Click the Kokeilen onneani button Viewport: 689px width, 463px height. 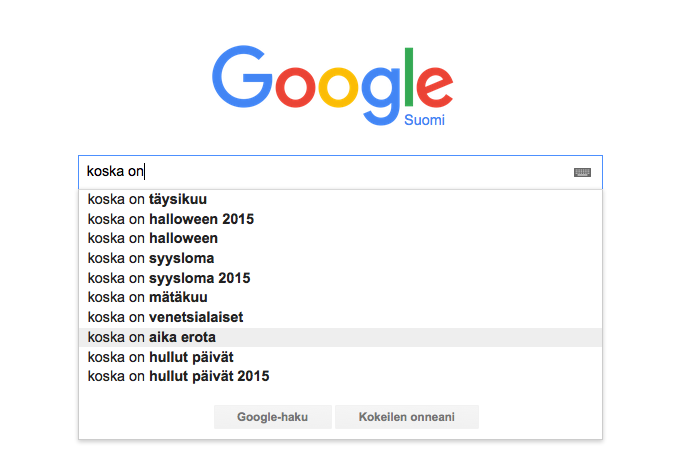point(407,417)
